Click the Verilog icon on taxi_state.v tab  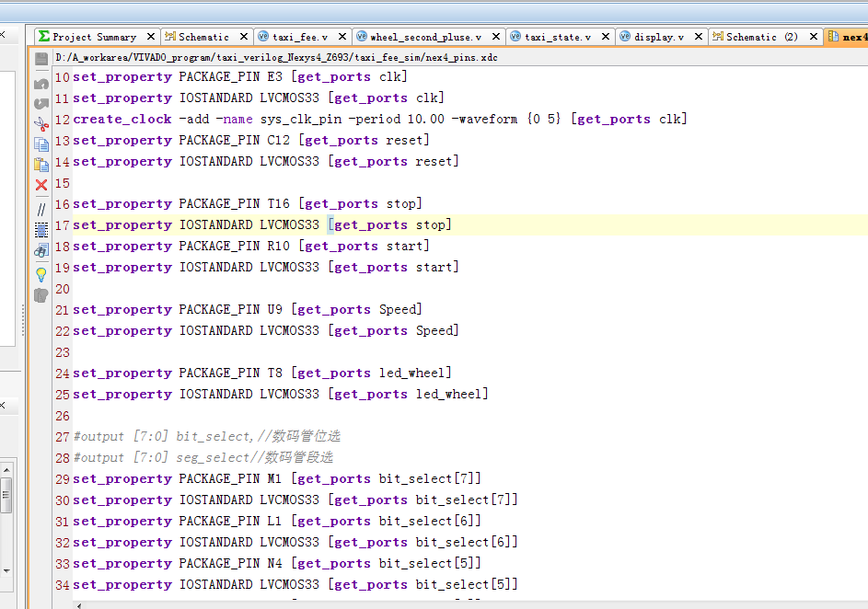[515, 37]
